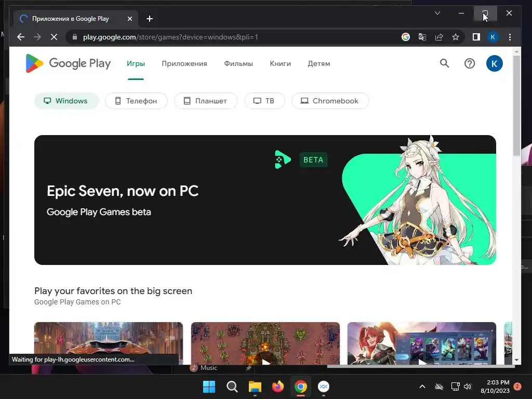
Task: Open the Google Play account avatar K
Action: click(495, 63)
